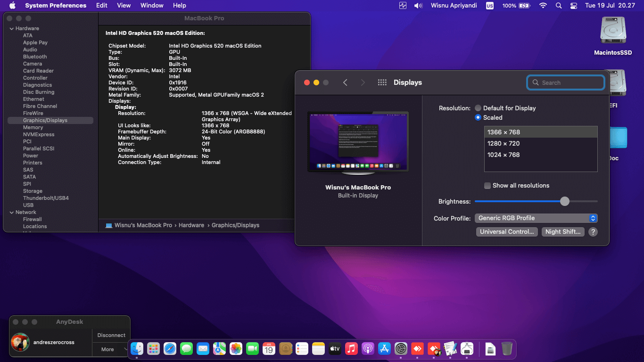Open the Color Profile dropdown
Viewport: 644px width, 362px height.
(x=537, y=218)
